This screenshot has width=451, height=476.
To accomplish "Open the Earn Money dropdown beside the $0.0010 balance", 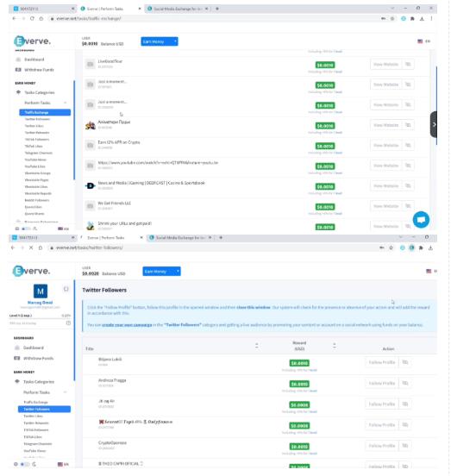I will (x=160, y=41).
